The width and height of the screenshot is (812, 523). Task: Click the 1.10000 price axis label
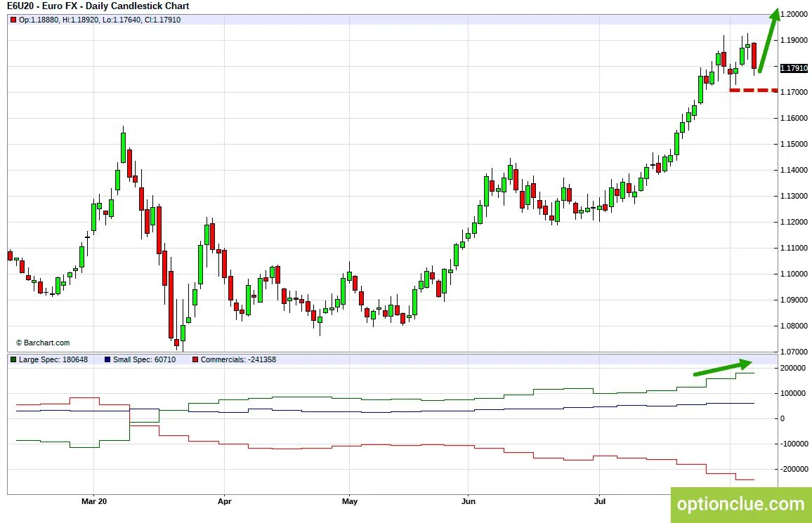point(794,274)
